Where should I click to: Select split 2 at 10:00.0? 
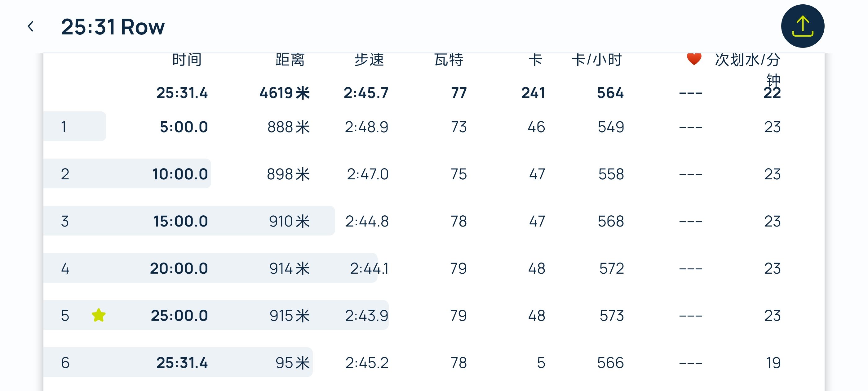[434, 174]
